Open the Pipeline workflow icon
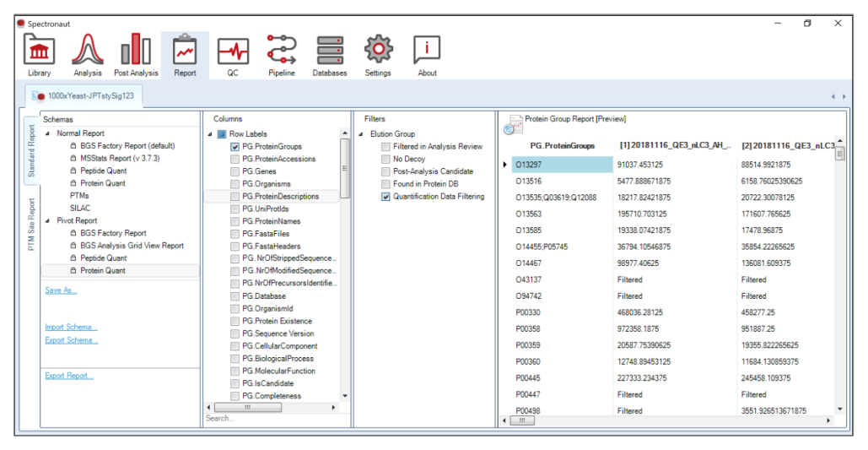 point(281,50)
